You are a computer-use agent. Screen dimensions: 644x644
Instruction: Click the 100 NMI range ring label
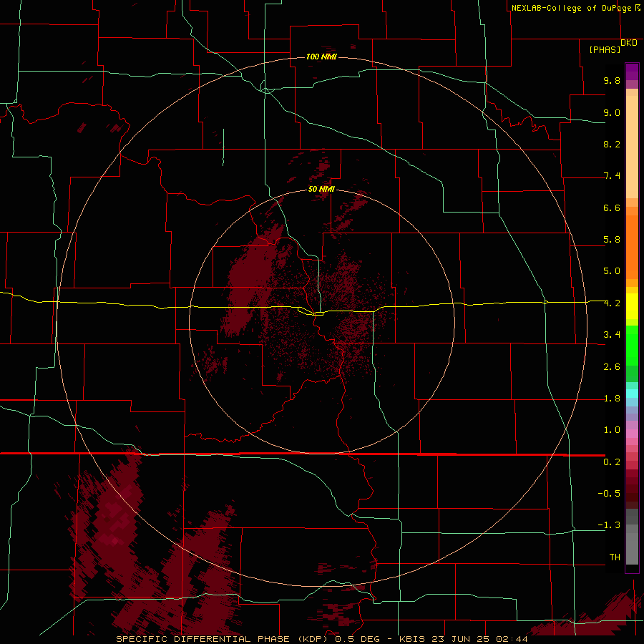pyautogui.click(x=321, y=57)
